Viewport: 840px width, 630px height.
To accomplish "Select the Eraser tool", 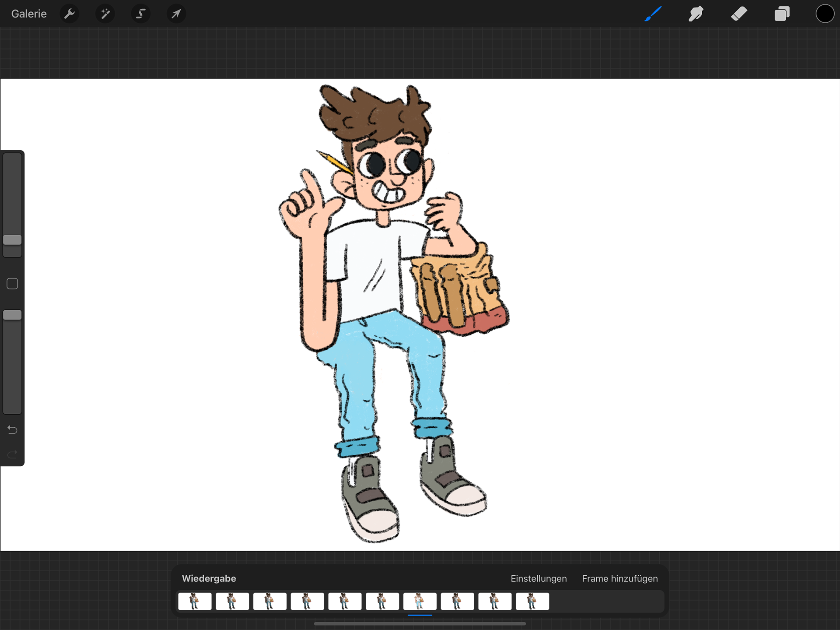I will 739,14.
